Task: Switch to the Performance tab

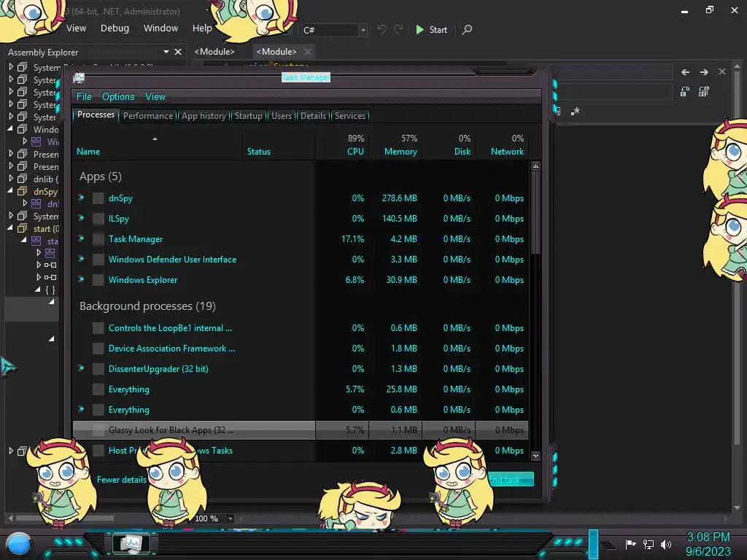Action: point(148,116)
